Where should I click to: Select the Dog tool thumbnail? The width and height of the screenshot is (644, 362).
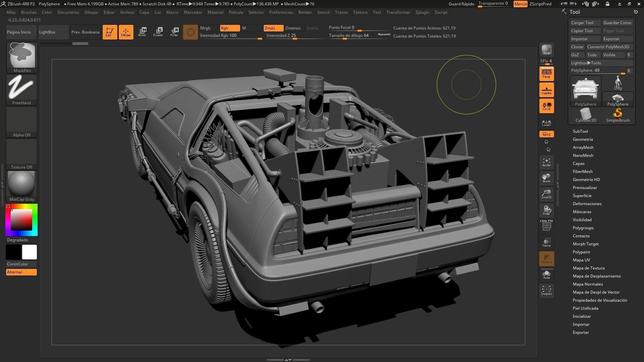tap(618, 83)
